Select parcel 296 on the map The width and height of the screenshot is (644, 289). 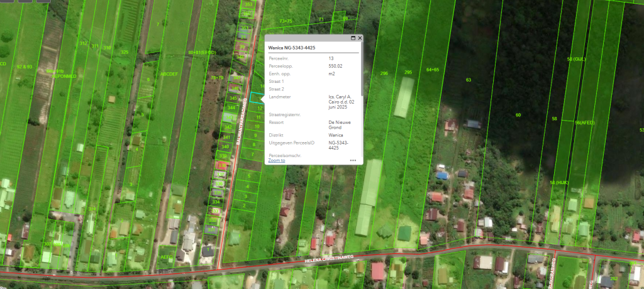coord(384,74)
